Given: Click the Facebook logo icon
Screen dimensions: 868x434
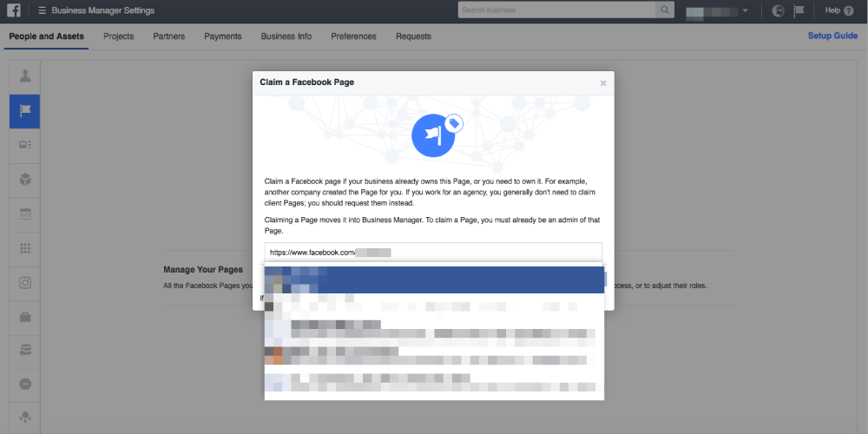Looking at the screenshot, I should (14, 10).
